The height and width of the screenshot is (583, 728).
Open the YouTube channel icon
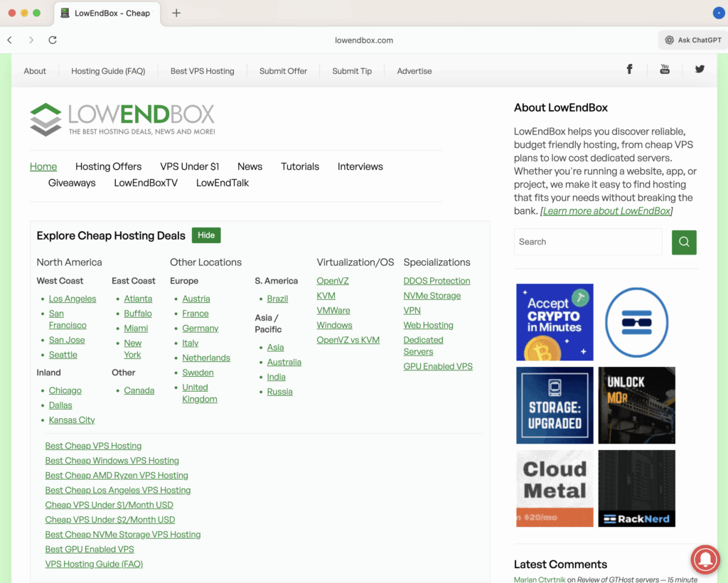[665, 69]
